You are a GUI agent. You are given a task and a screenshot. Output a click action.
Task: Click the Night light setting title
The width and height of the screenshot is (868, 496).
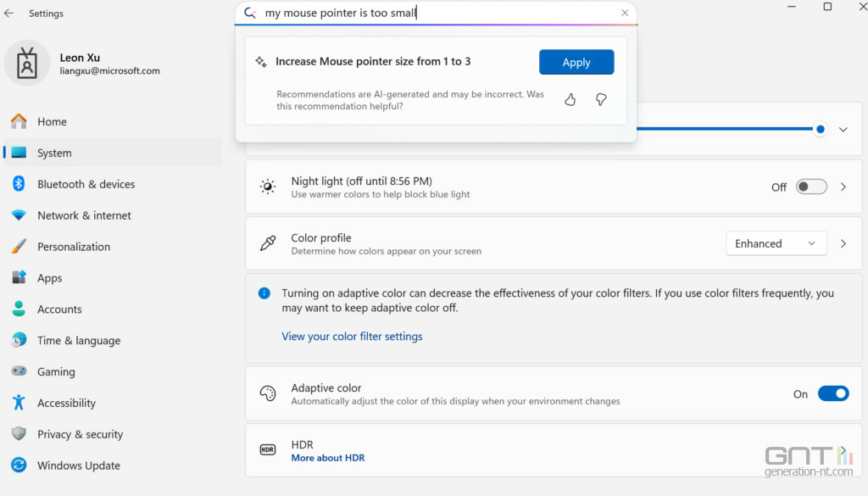click(x=361, y=181)
